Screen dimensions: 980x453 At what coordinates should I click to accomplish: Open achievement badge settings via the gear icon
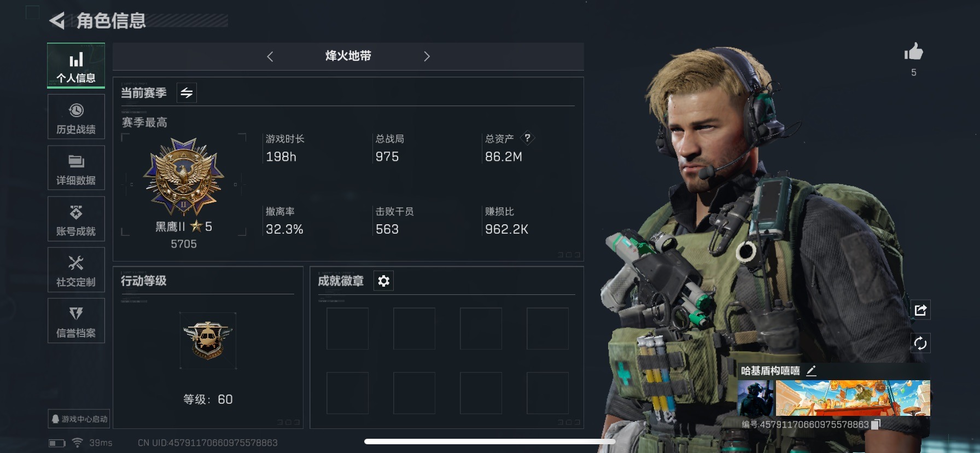click(384, 281)
